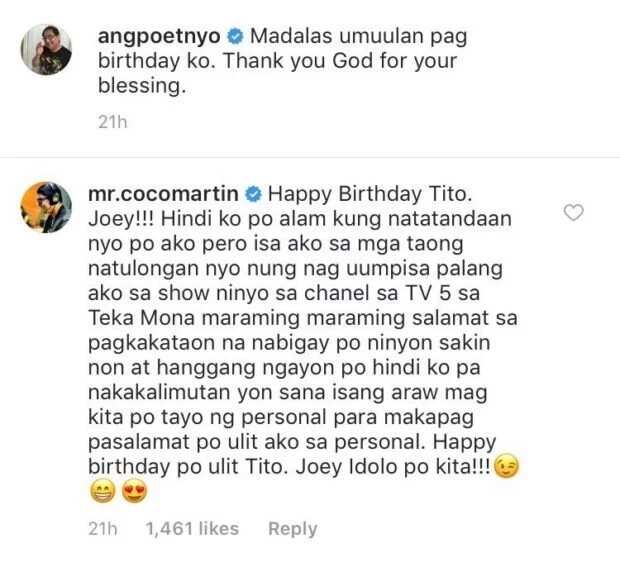This screenshot has height=572, width=620.
Task: View the 1,461 likes list
Action: (x=192, y=529)
